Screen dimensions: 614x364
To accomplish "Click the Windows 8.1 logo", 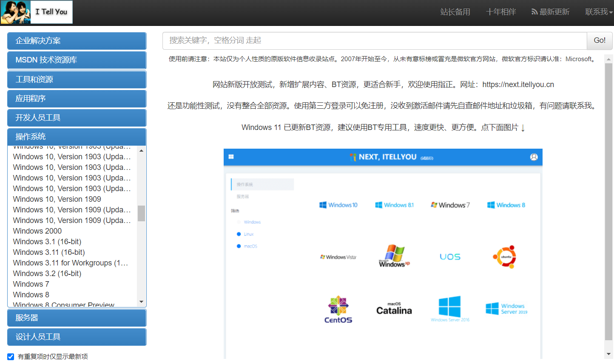I will pos(395,205).
